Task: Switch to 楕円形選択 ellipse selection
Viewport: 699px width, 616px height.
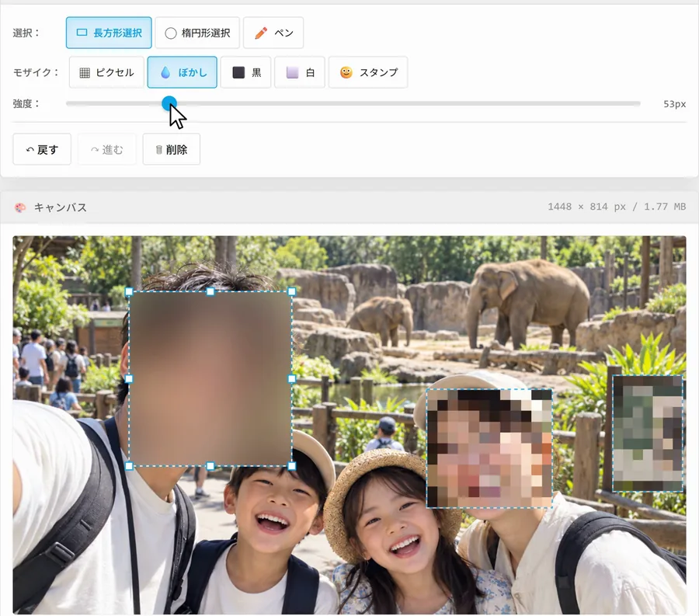Action: tap(197, 33)
